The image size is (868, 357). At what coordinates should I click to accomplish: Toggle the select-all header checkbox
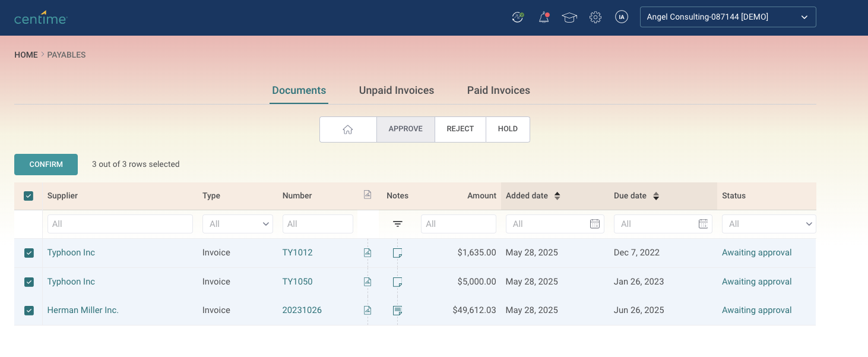pyautogui.click(x=28, y=196)
